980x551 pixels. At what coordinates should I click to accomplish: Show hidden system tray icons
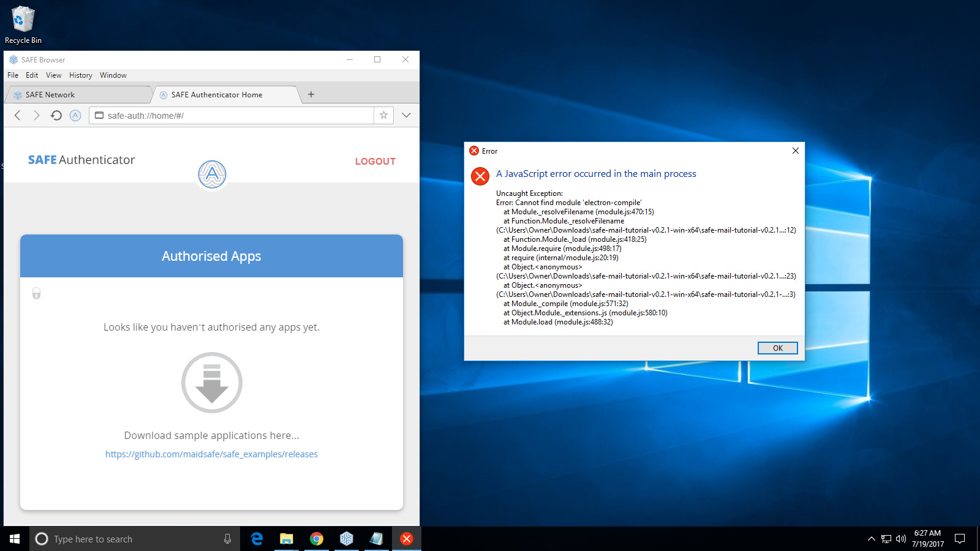click(x=871, y=539)
